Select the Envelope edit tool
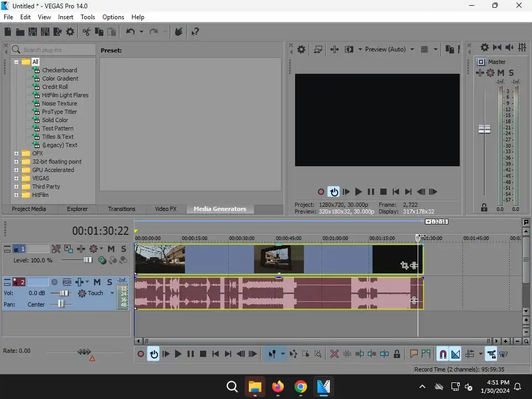The image size is (532, 399). coord(293,354)
